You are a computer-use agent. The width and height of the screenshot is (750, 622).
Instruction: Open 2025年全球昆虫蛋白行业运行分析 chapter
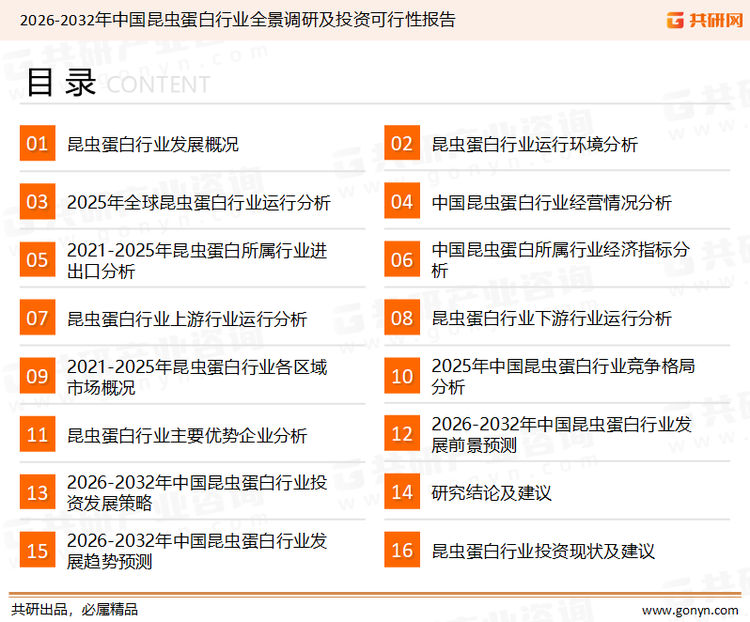[x=198, y=203]
